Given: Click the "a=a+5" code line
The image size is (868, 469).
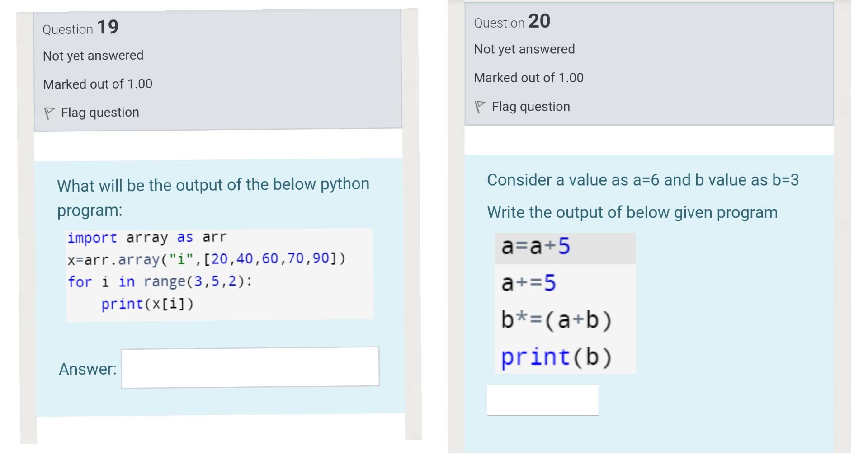Looking at the screenshot, I should click(x=536, y=247).
